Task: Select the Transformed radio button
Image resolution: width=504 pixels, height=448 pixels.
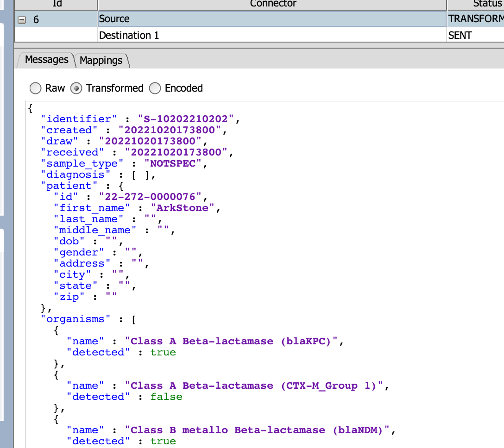Action: click(x=76, y=88)
